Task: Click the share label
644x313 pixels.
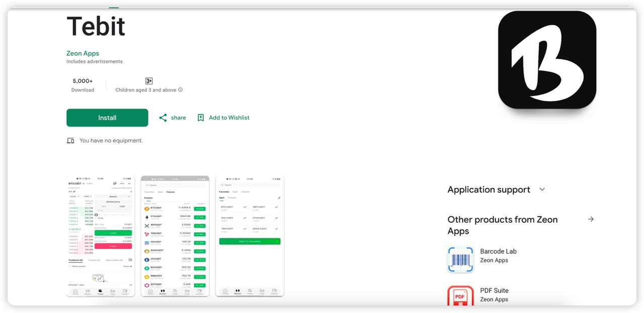Action: (x=178, y=118)
